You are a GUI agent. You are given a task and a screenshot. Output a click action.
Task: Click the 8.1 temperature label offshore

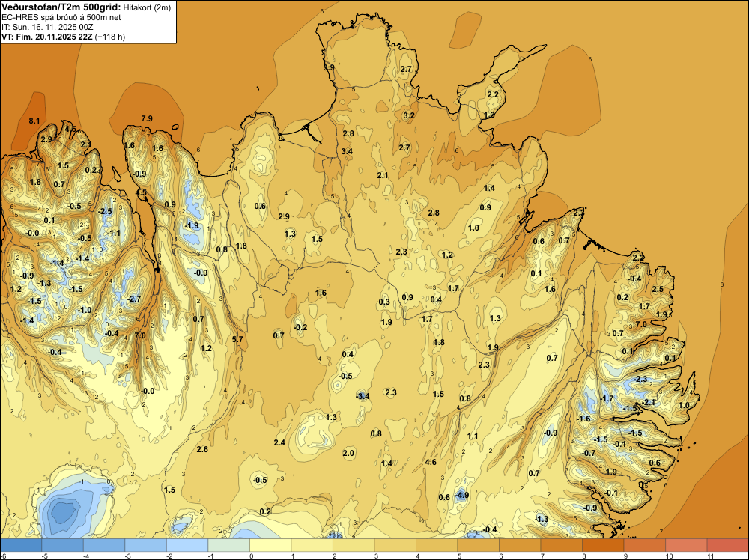pos(34,121)
